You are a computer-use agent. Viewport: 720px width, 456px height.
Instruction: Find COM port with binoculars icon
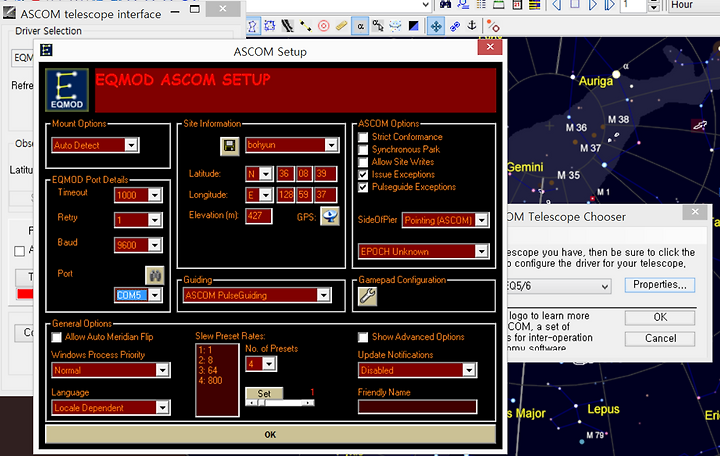click(155, 276)
